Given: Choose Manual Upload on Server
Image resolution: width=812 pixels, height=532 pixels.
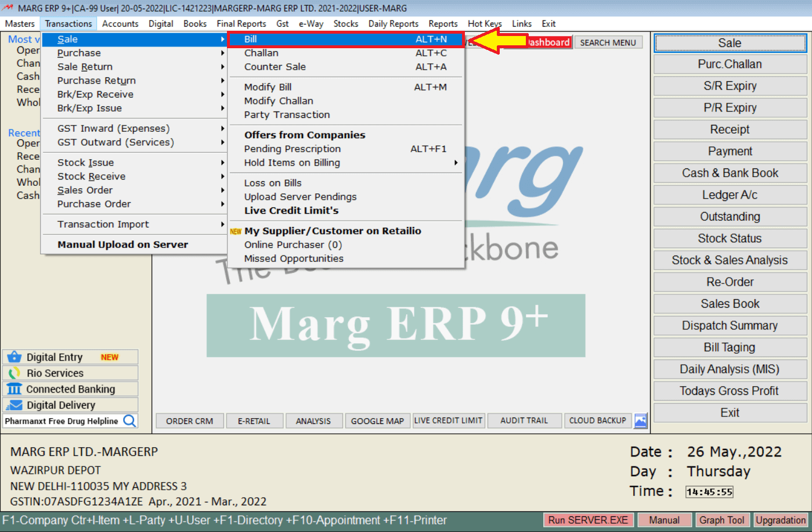Looking at the screenshot, I should click(x=134, y=245).
